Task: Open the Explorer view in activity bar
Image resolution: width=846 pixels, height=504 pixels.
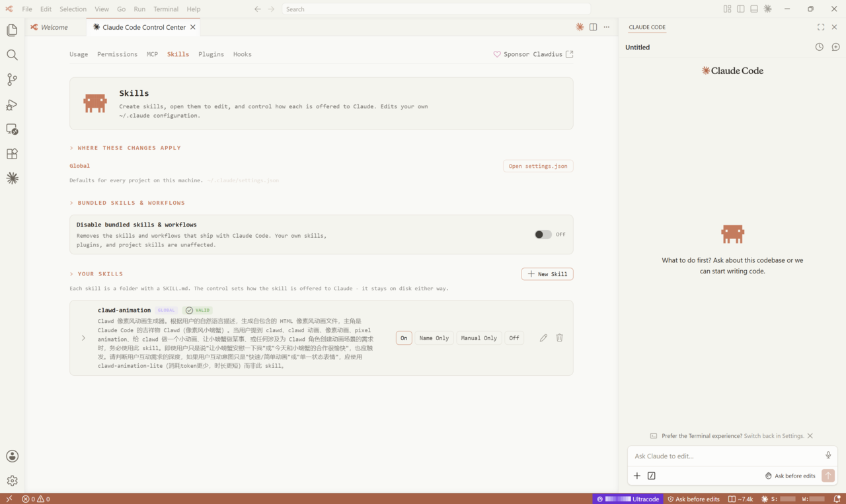Action: pyautogui.click(x=12, y=30)
